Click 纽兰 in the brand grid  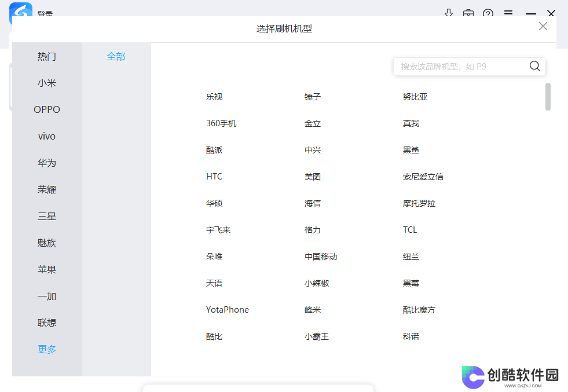[411, 257]
